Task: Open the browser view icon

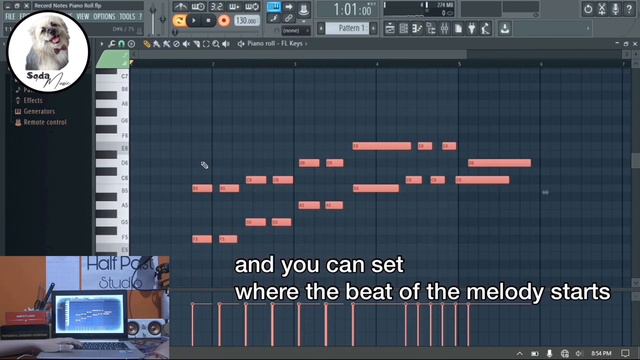Action: pos(431,29)
